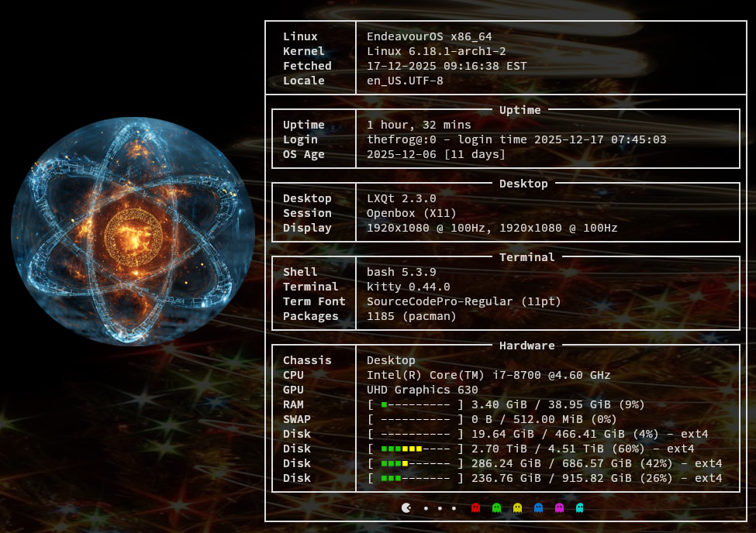
Task: Click the Hardware section header
Action: 526,346
